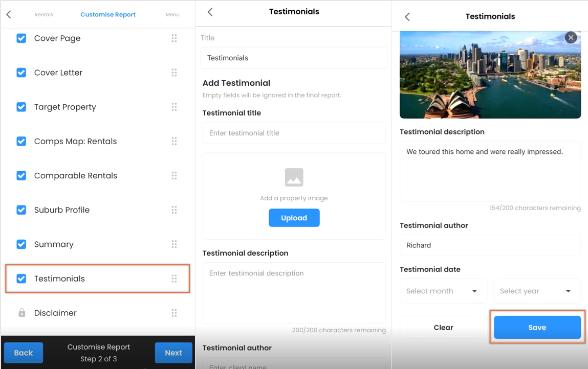The height and width of the screenshot is (369, 588).
Task: Uncheck the Comps Map: Rentals checkbox
Action: pos(21,141)
